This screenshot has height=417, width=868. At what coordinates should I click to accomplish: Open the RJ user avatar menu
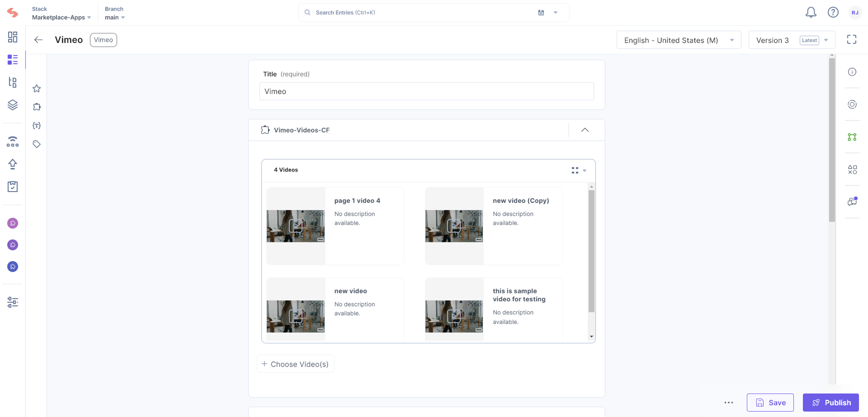(x=855, y=13)
